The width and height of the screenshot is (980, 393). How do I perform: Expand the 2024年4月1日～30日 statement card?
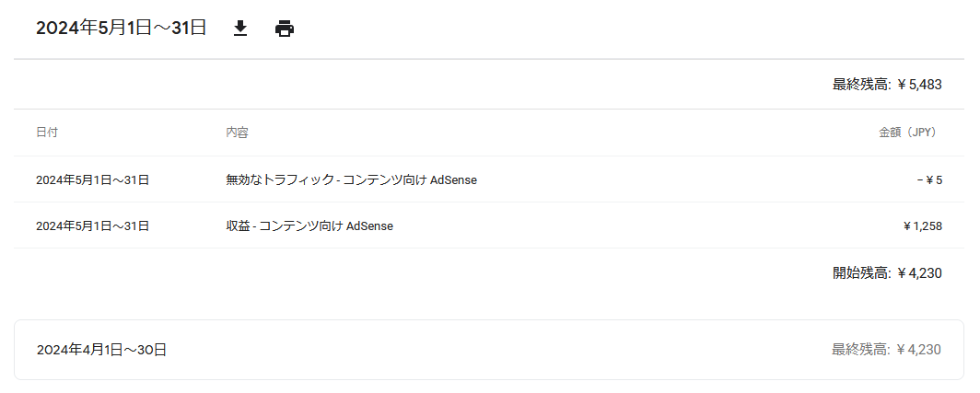489,350
